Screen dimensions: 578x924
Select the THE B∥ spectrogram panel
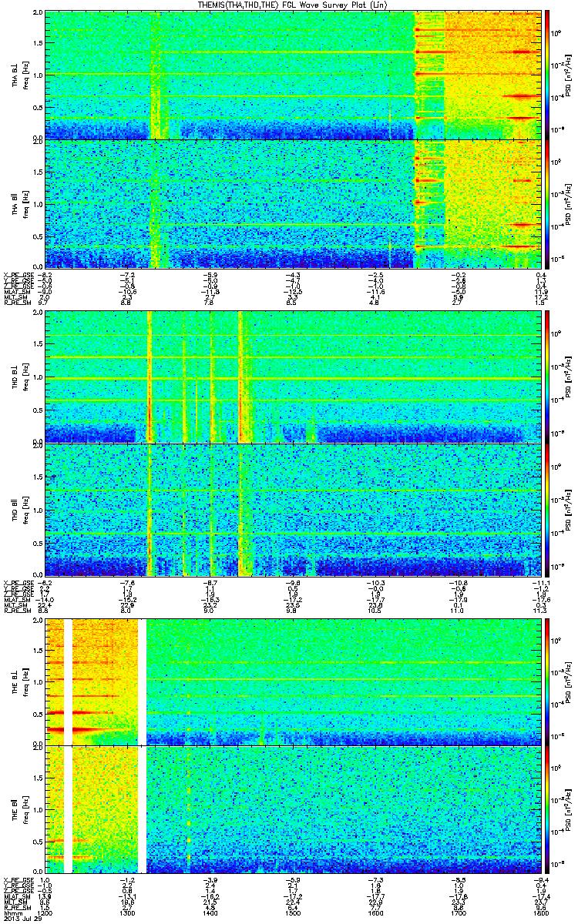pos(292,808)
